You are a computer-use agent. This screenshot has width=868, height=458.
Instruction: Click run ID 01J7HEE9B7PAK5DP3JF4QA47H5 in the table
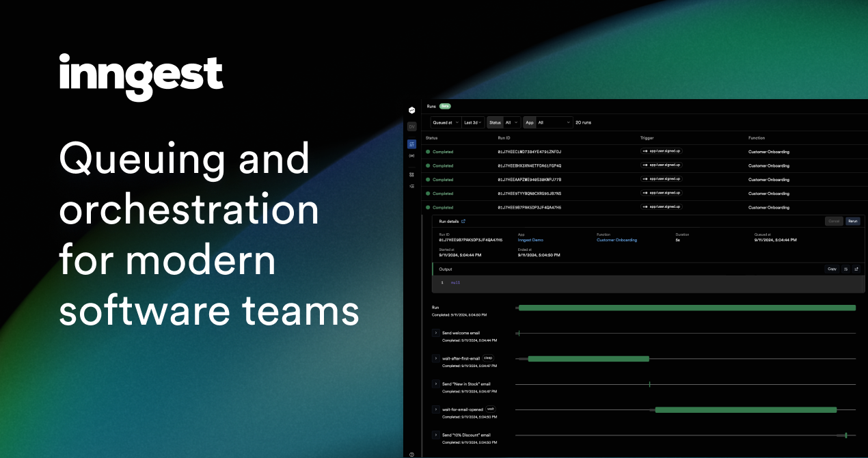click(x=529, y=207)
